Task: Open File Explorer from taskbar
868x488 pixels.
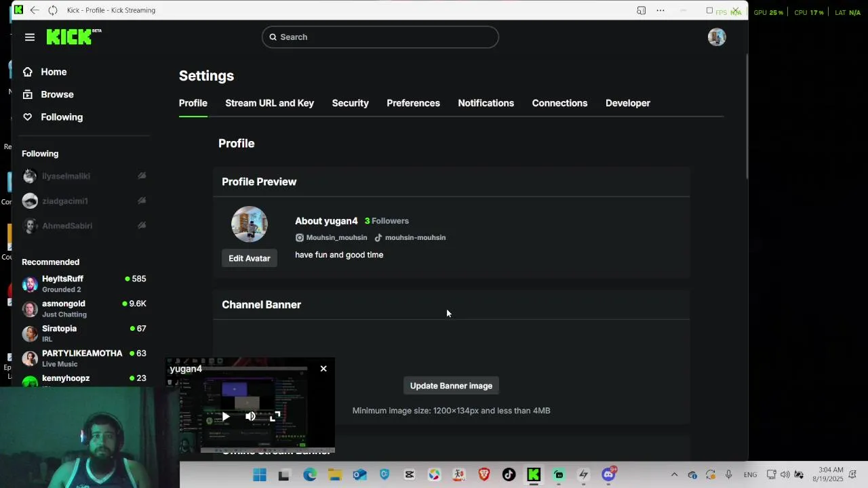Action: click(x=335, y=475)
